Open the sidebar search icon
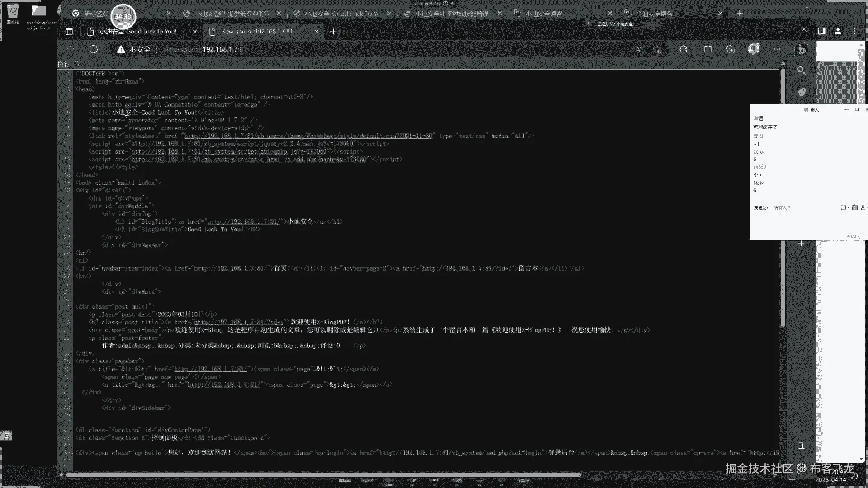868x488 pixels. pyautogui.click(x=801, y=70)
